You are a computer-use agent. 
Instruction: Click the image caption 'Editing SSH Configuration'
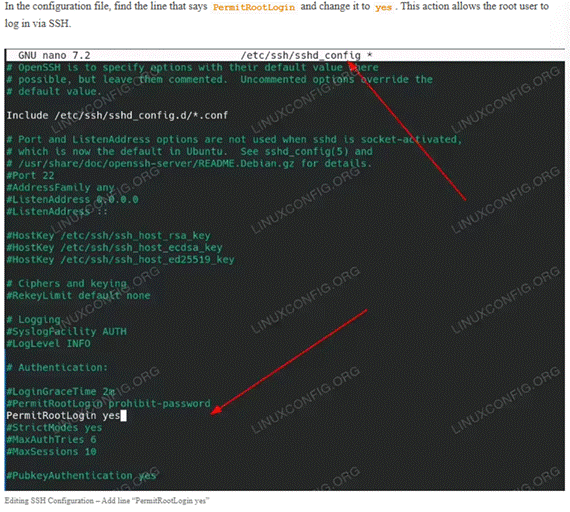[x=49, y=501]
